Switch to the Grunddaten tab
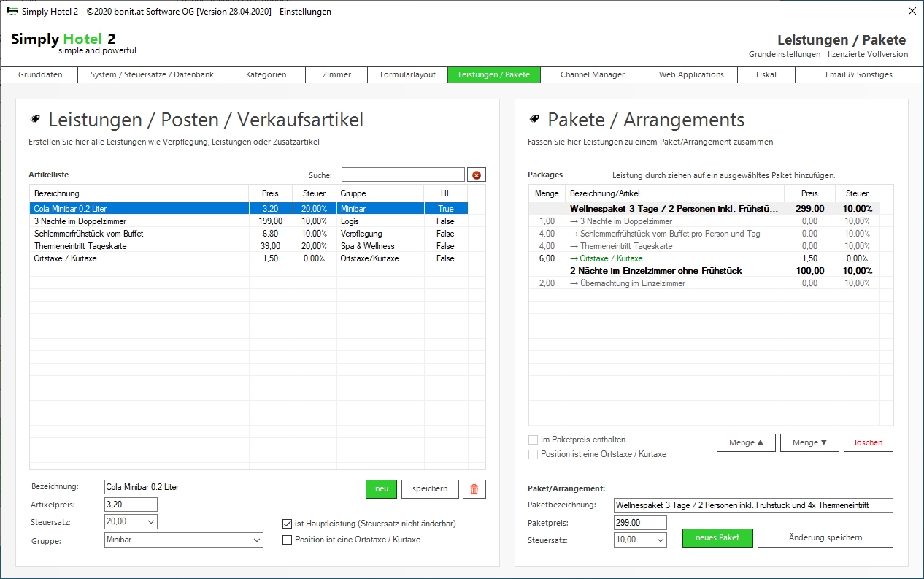The width and height of the screenshot is (924, 579). click(40, 74)
